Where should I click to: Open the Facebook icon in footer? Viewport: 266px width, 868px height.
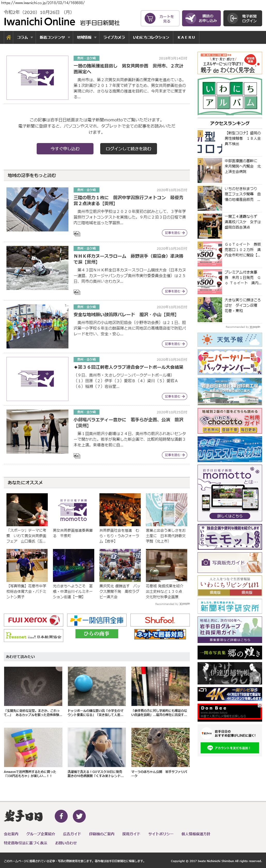tap(61, 816)
